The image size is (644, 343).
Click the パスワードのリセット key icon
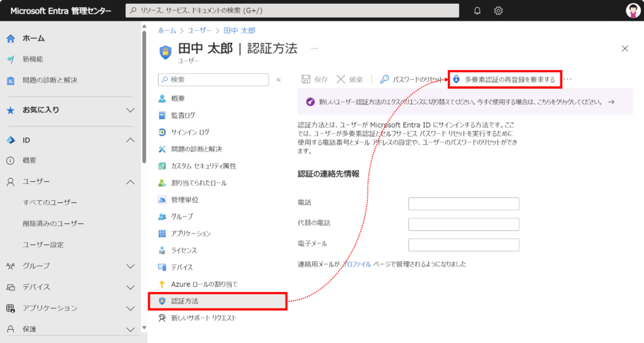384,79
